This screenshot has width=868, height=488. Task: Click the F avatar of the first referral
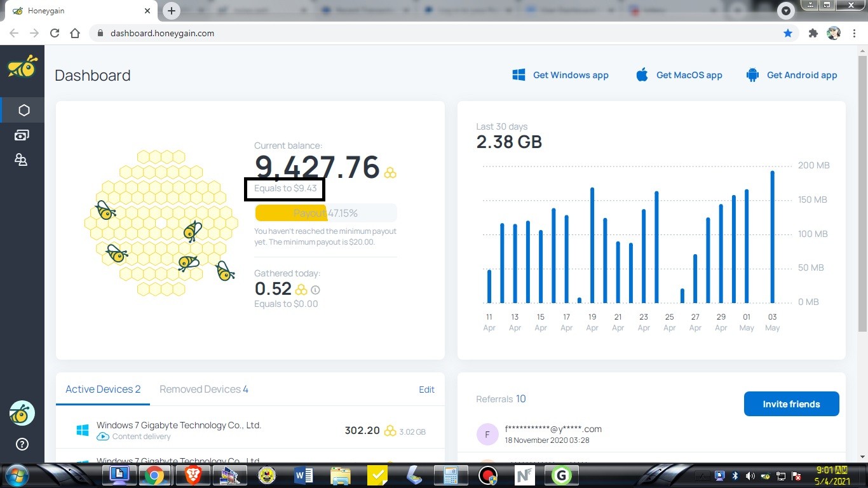(x=487, y=435)
